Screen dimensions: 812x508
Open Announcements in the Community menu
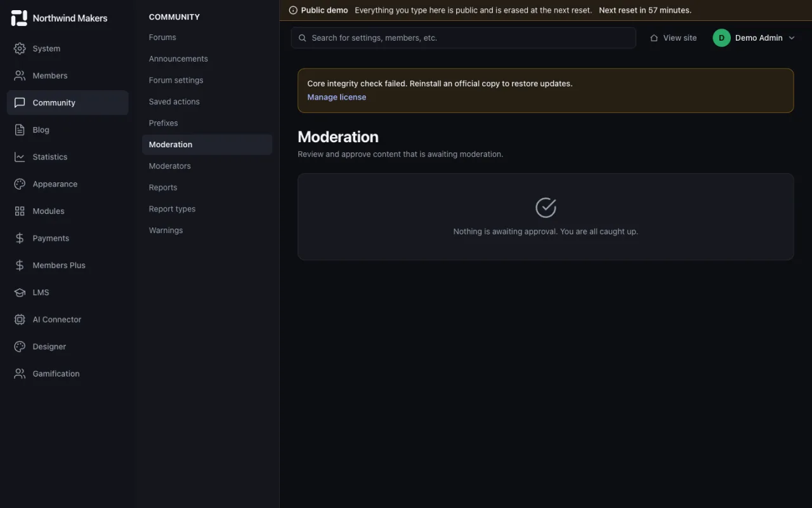207,59
